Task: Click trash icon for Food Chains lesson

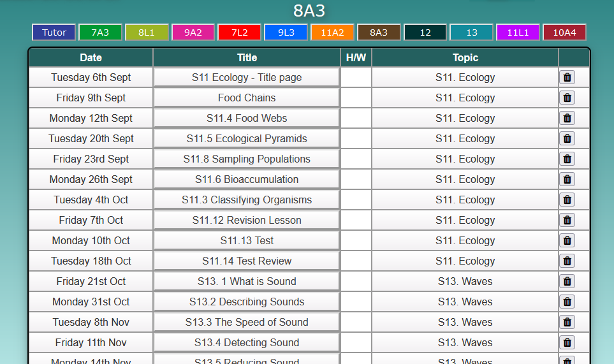Action: click(567, 98)
